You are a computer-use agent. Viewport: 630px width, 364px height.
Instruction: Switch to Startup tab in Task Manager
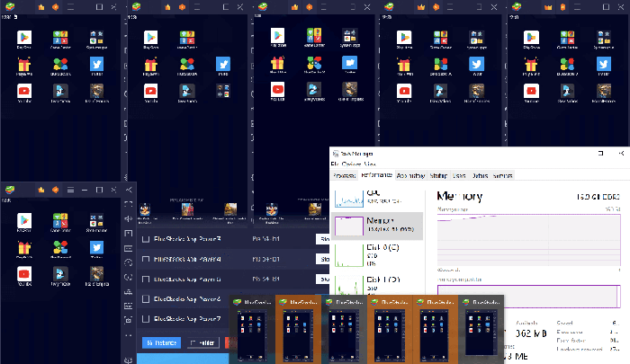click(x=438, y=176)
